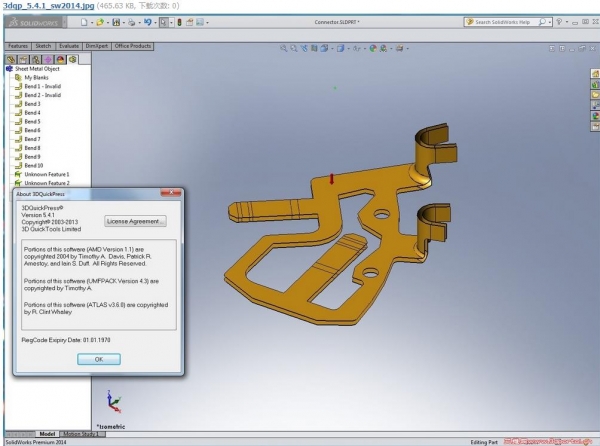The height and width of the screenshot is (446, 600).
Task: Select Bend 1 - Invalid tree item
Action: [x=42, y=86]
